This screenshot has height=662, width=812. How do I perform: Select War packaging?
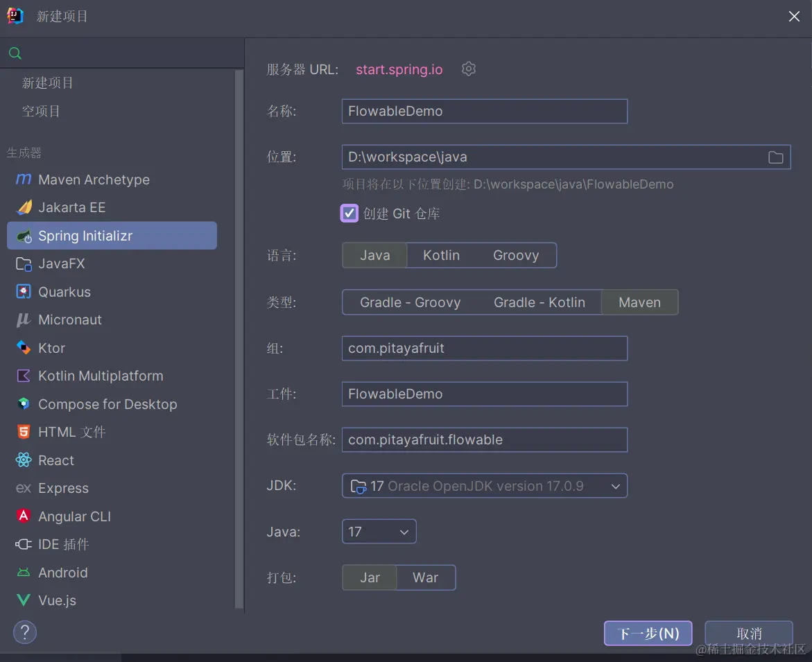point(425,577)
